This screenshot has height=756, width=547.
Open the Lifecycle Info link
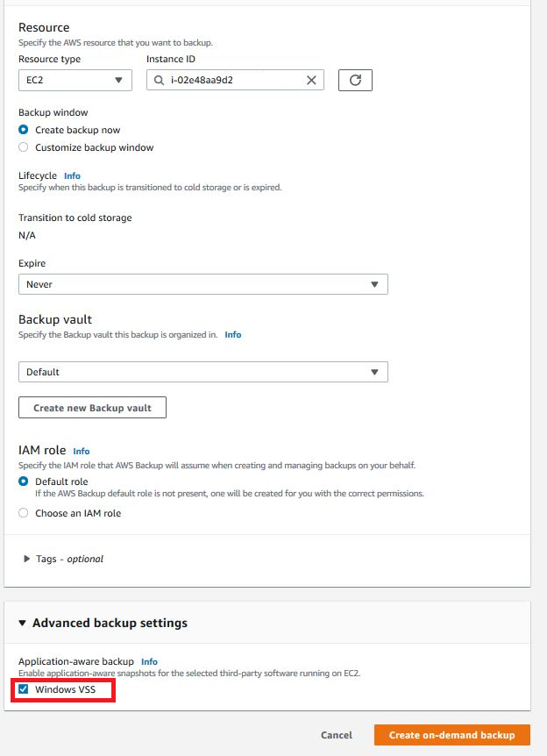[71, 175]
